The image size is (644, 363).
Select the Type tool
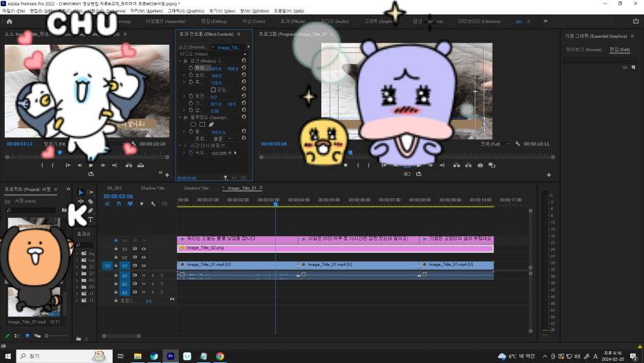coord(90,220)
